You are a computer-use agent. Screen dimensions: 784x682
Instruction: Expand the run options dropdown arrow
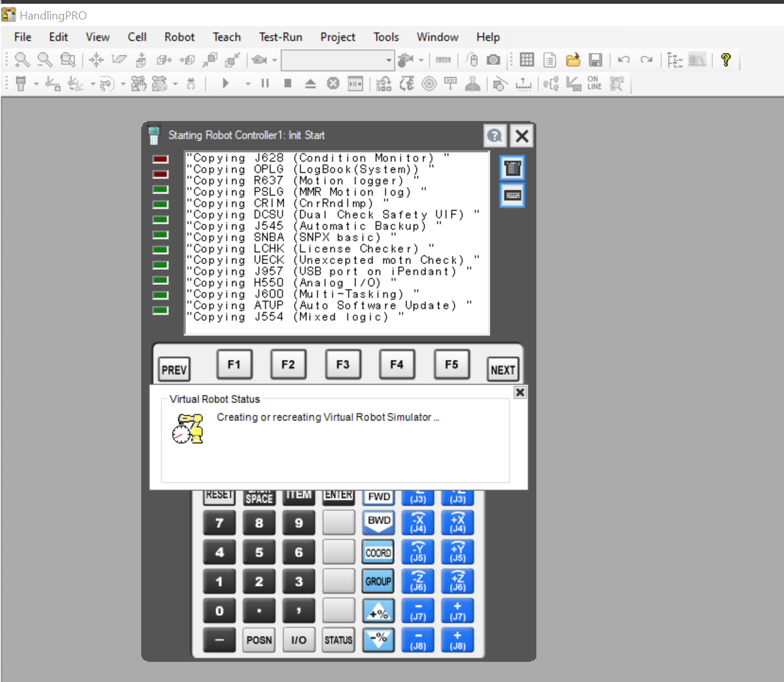click(x=248, y=83)
